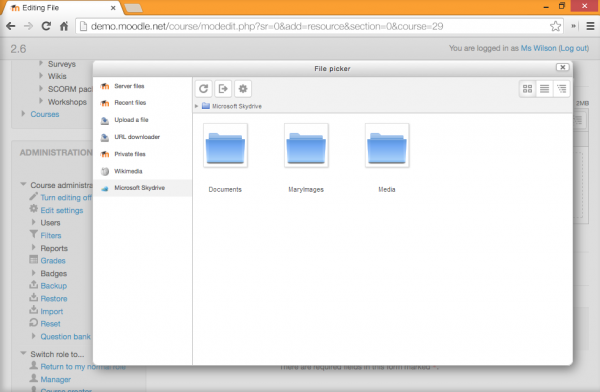Screen dimensions: 600x392
Task: Click the Media folder name label
Action: click(387, 189)
